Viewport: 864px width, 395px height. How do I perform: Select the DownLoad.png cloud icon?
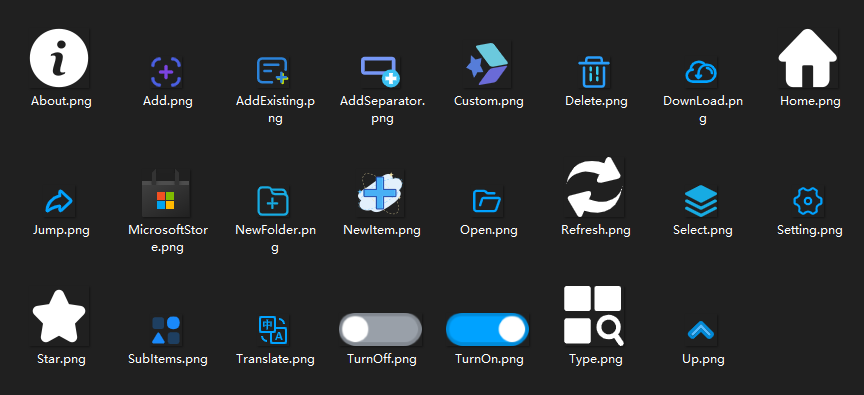(x=701, y=72)
